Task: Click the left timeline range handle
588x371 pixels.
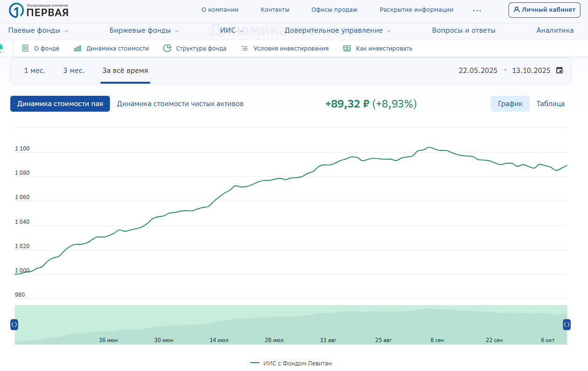Action: [x=14, y=325]
